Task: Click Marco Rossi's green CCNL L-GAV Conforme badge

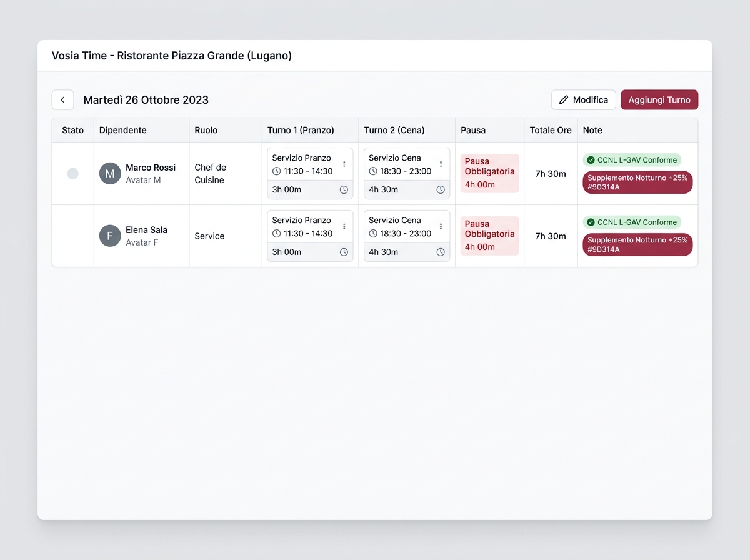Action: coord(632,160)
